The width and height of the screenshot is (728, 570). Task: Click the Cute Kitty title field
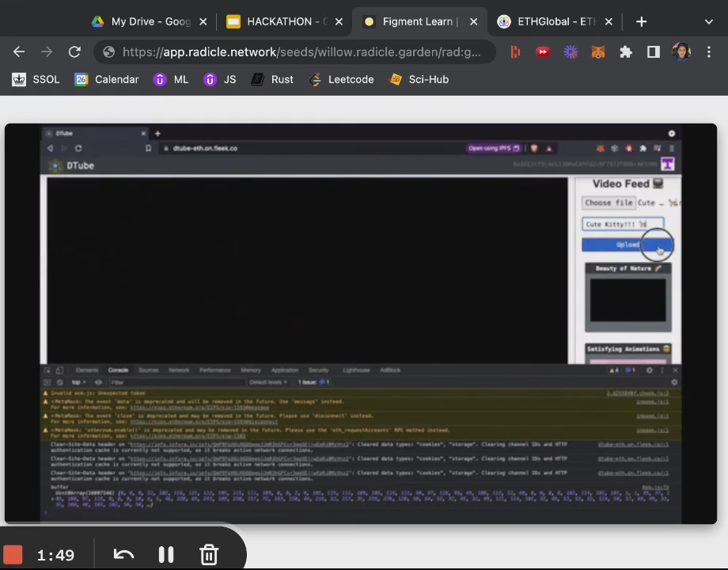point(623,224)
